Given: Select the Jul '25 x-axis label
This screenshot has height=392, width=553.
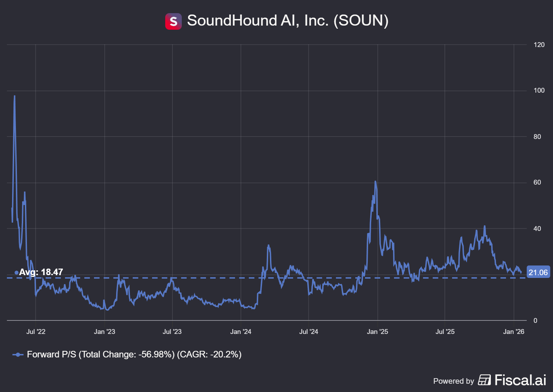Looking at the screenshot, I should point(445,332).
